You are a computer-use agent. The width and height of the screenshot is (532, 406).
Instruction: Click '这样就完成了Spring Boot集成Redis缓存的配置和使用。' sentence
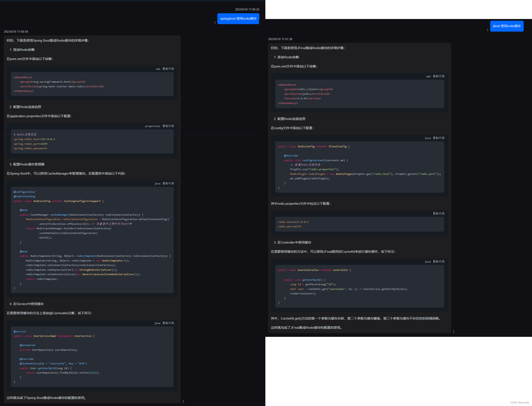pos(47,398)
